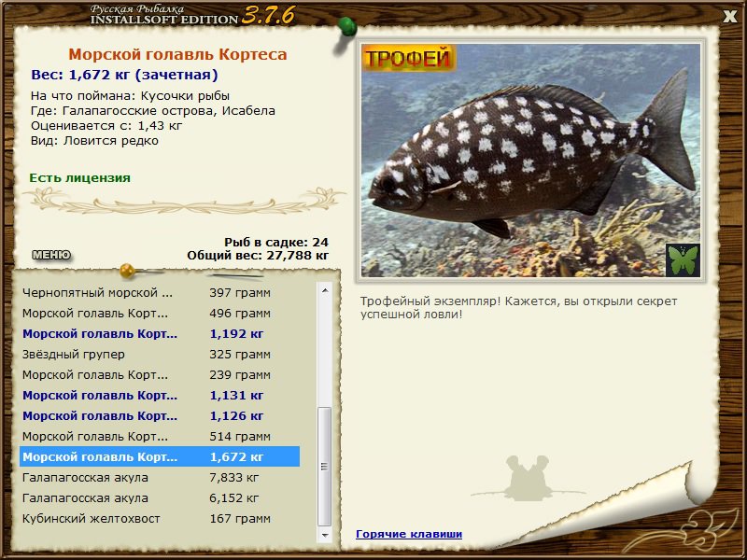The width and height of the screenshot is (747, 560).
Task: Click the Общий вес: 27,788 кг total
Action: coord(258,256)
